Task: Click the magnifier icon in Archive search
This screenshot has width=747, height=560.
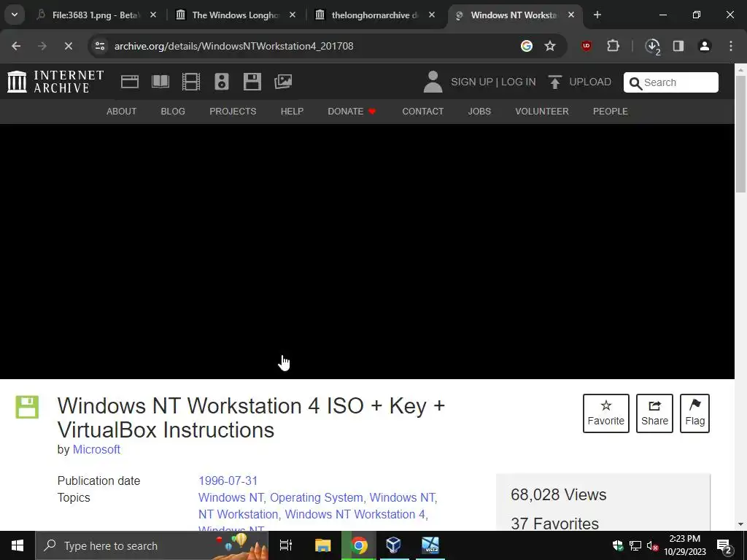Action: (635, 83)
